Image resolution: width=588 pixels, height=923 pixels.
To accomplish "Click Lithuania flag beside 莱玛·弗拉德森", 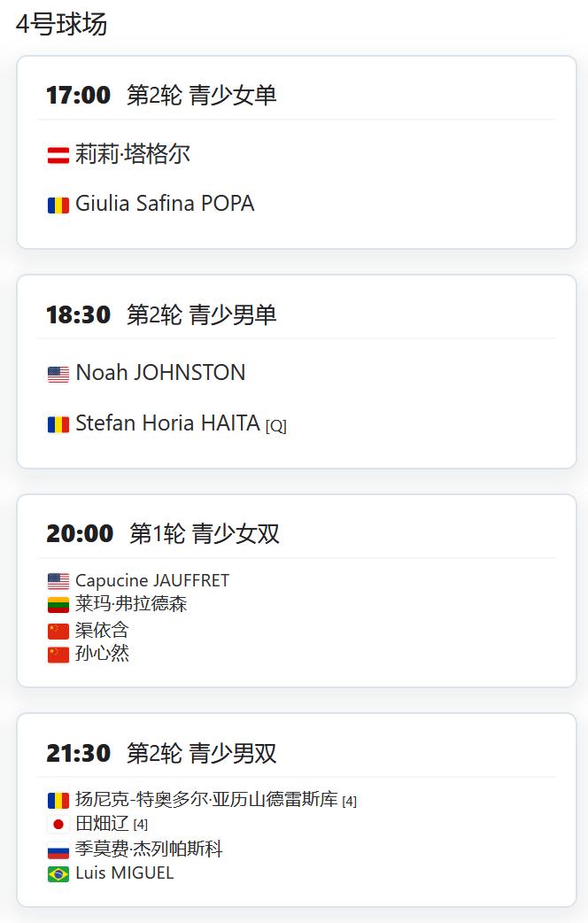I will click(58, 604).
